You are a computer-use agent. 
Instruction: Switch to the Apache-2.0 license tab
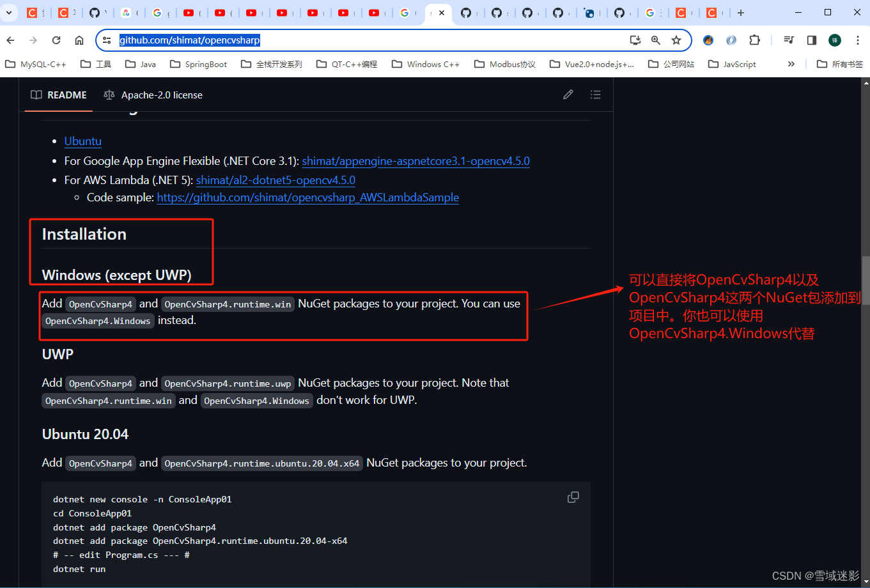(153, 95)
